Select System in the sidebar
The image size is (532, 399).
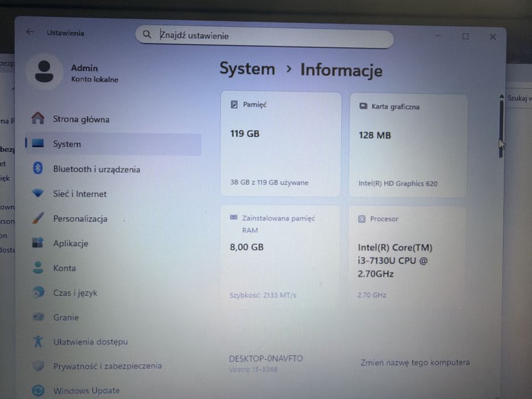[x=113, y=144]
